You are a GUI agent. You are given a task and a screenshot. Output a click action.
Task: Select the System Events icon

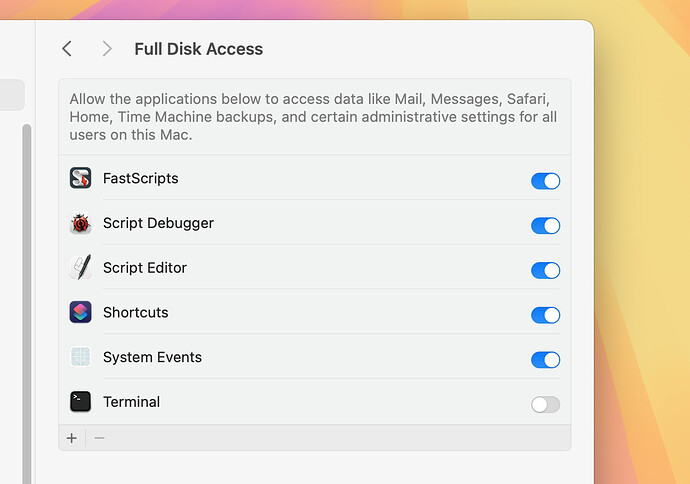coord(81,357)
